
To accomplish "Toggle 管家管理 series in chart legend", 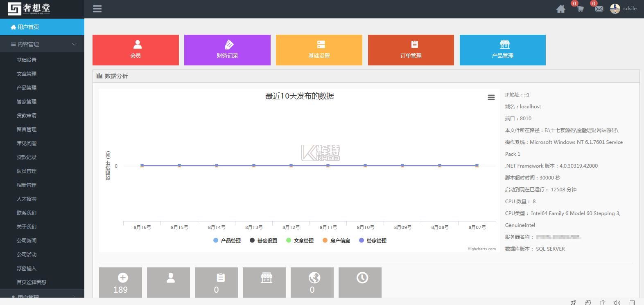I will [373, 241].
